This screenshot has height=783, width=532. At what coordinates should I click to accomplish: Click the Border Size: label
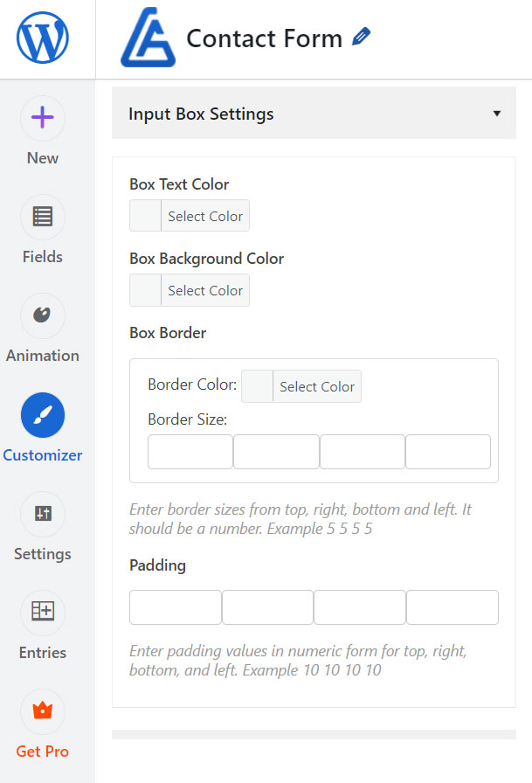point(187,419)
